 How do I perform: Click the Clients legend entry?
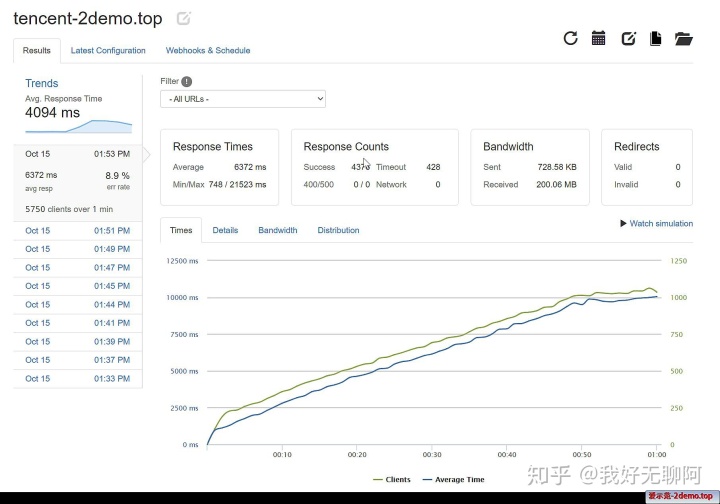pyautogui.click(x=392, y=479)
